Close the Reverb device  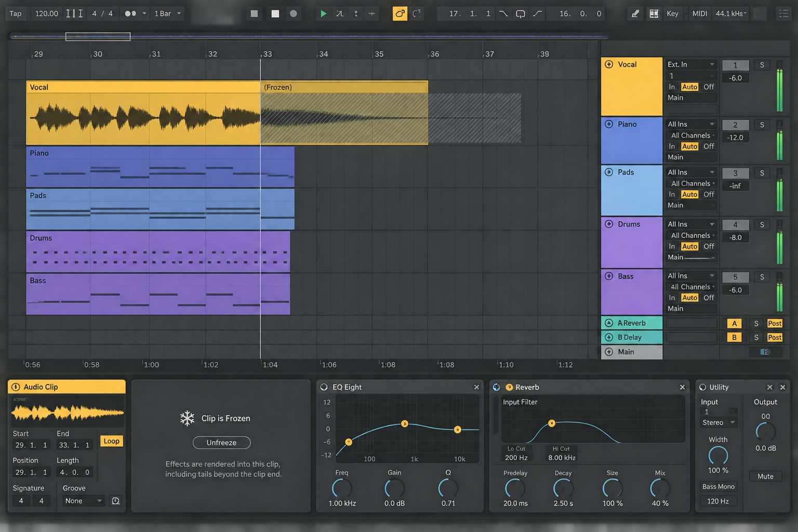click(x=682, y=387)
